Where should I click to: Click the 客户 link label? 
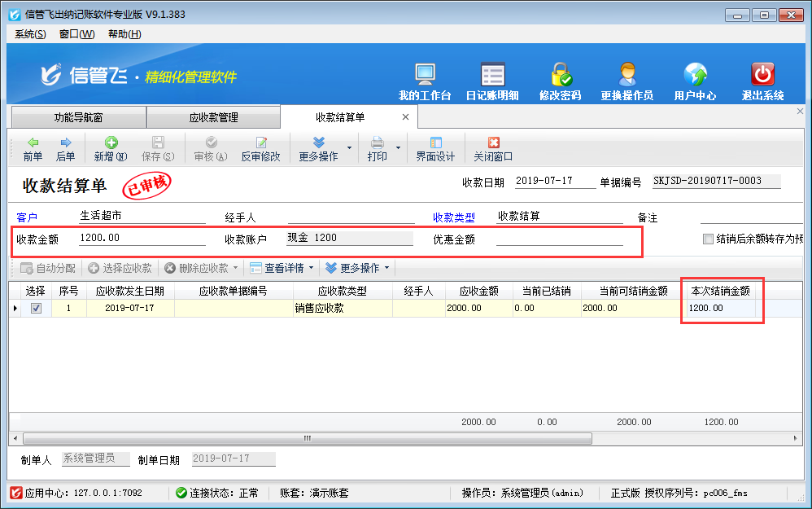[x=27, y=218]
